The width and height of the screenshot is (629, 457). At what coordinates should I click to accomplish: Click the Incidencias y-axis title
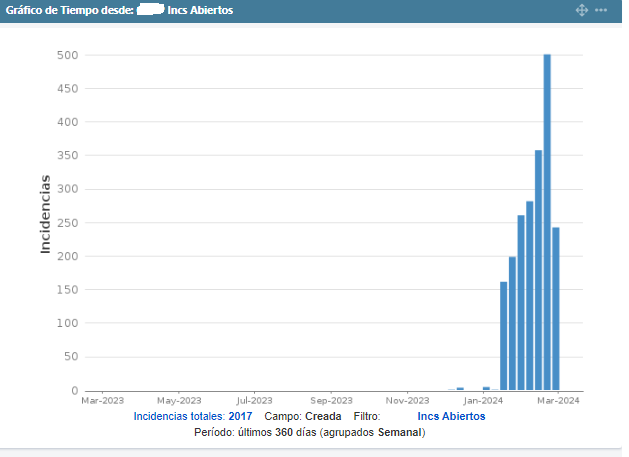point(45,214)
